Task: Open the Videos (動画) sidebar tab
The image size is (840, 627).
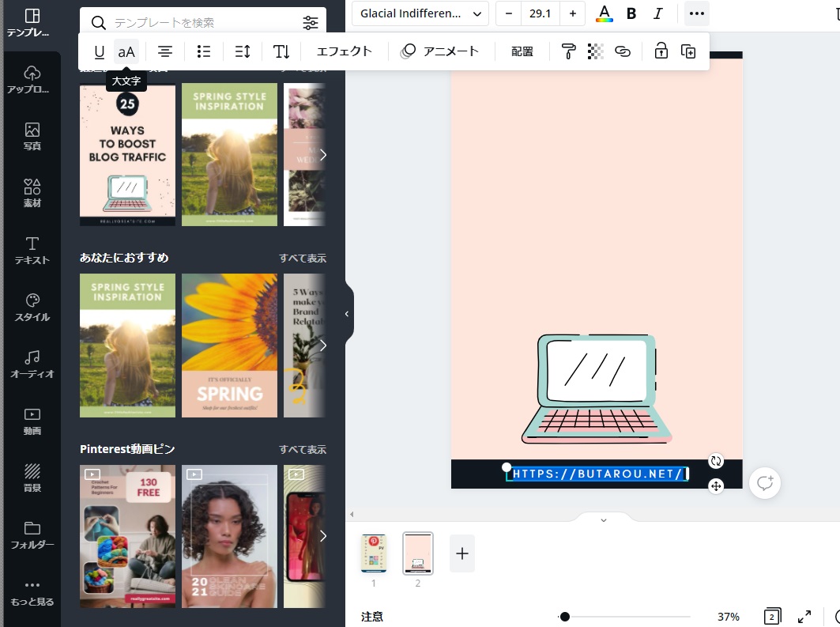Action: pyautogui.click(x=31, y=421)
